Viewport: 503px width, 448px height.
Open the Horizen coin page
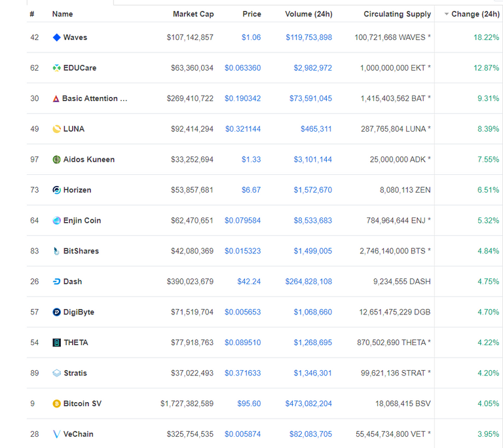tap(77, 190)
